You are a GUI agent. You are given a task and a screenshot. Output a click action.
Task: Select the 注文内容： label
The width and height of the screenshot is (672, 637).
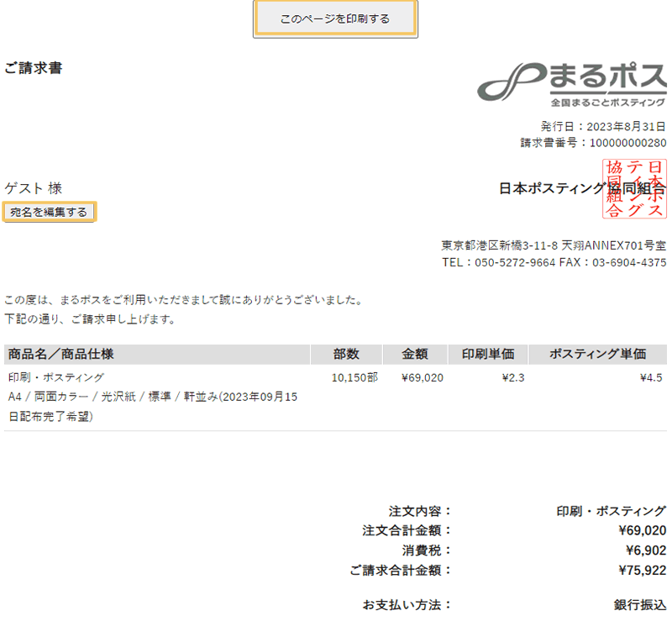(x=420, y=511)
